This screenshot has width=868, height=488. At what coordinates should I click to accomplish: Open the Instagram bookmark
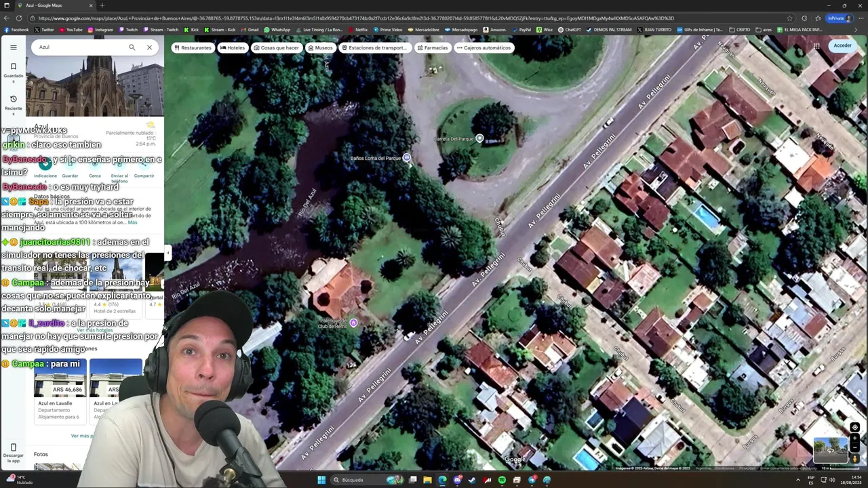coord(100,30)
